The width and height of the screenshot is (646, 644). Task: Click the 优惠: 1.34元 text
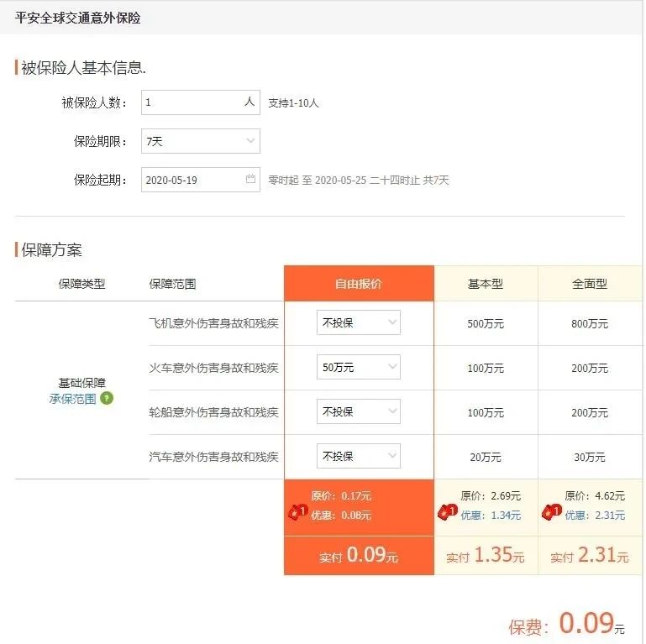(x=491, y=516)
